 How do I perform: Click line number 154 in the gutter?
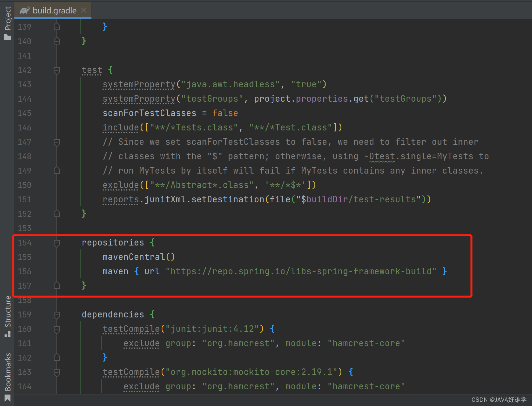[24, 243]
